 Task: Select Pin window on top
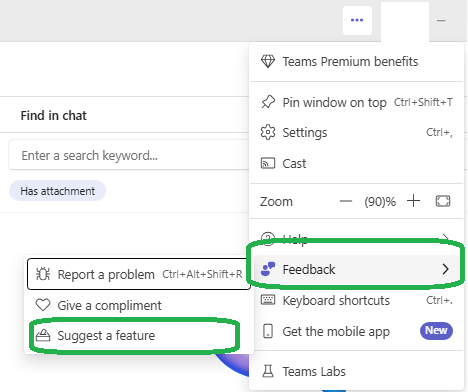pos(356,102)
